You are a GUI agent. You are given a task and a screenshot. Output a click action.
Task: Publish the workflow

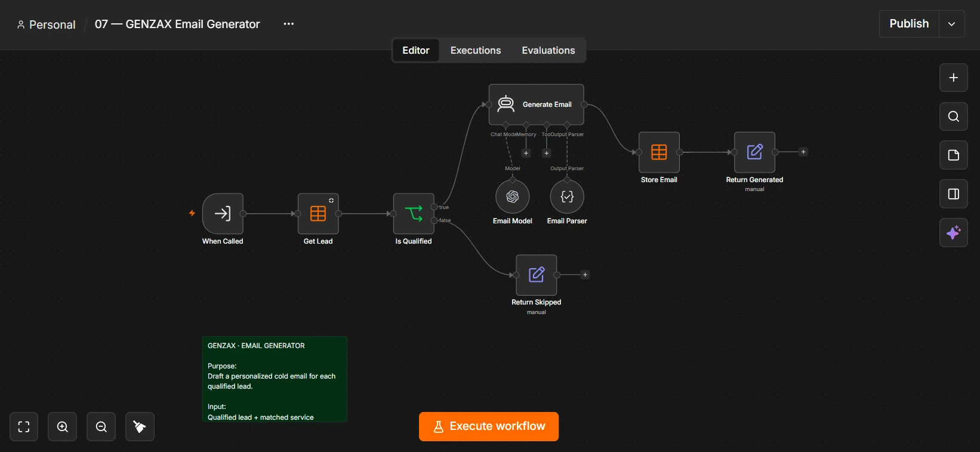pyautogui.click(x=909, y=24)
